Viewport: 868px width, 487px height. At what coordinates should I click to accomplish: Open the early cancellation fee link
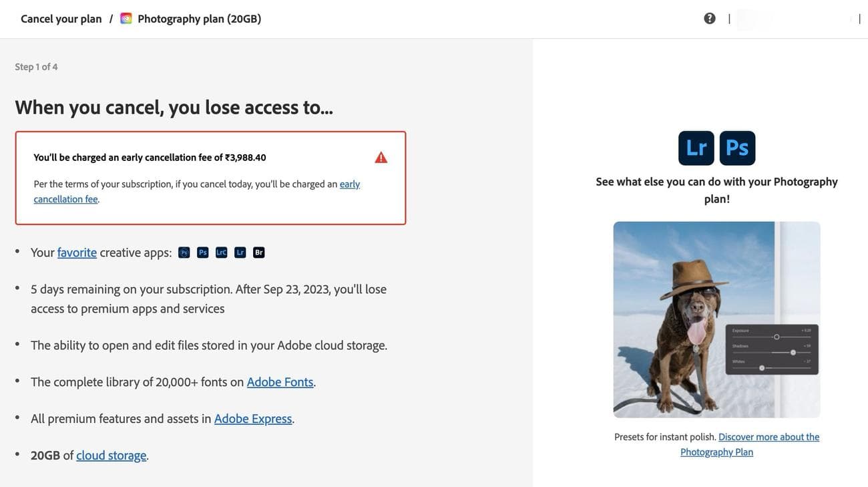pyautogui.click(x=349, y=184)
